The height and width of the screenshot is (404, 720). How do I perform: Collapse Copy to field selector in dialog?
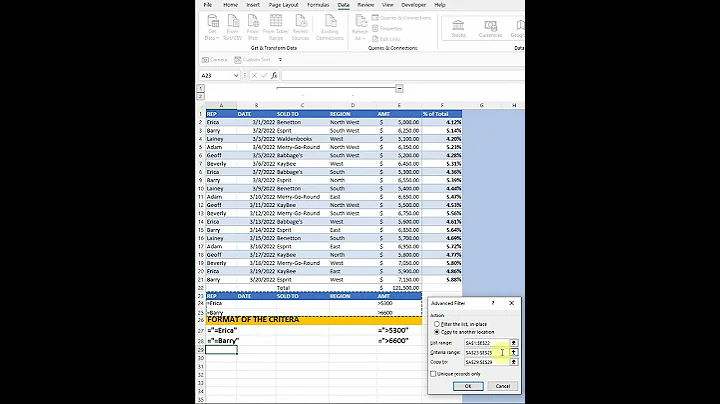(514, 362)
